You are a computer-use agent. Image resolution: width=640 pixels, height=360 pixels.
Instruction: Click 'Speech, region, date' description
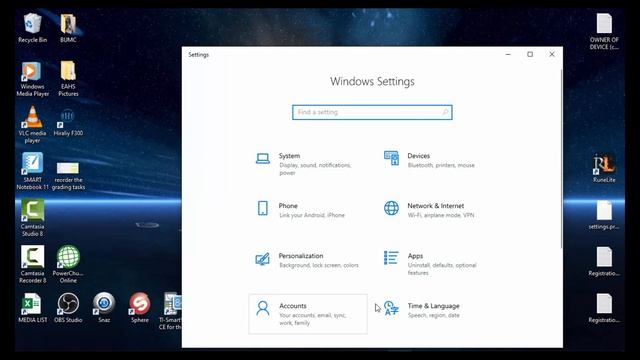pyautogui.click(x=433, y=315)
